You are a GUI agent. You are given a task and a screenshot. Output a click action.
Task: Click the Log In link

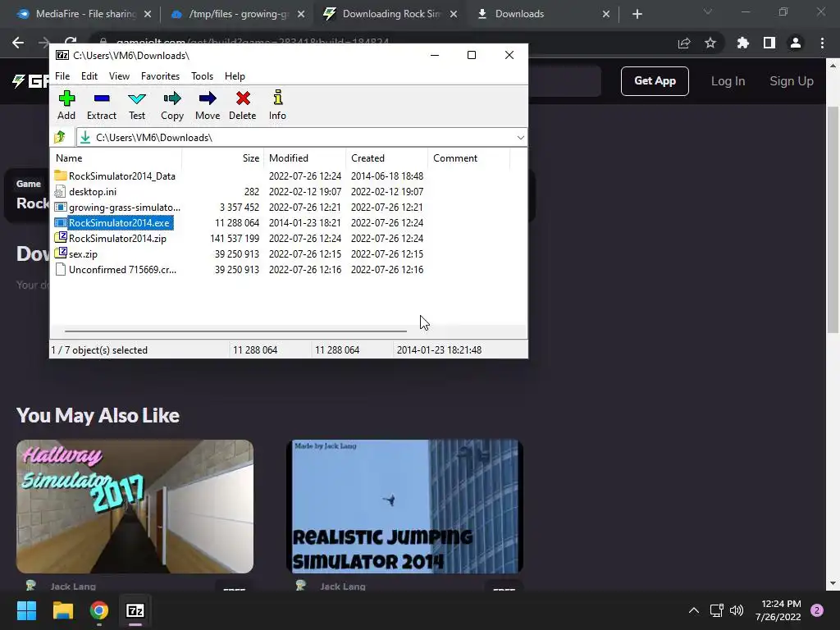[728, 81]
